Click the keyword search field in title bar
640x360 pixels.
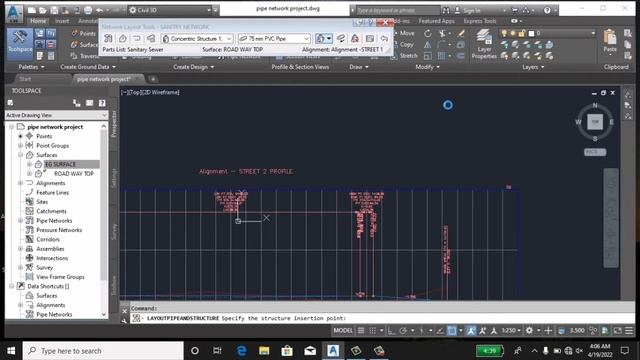coord(397,11)
